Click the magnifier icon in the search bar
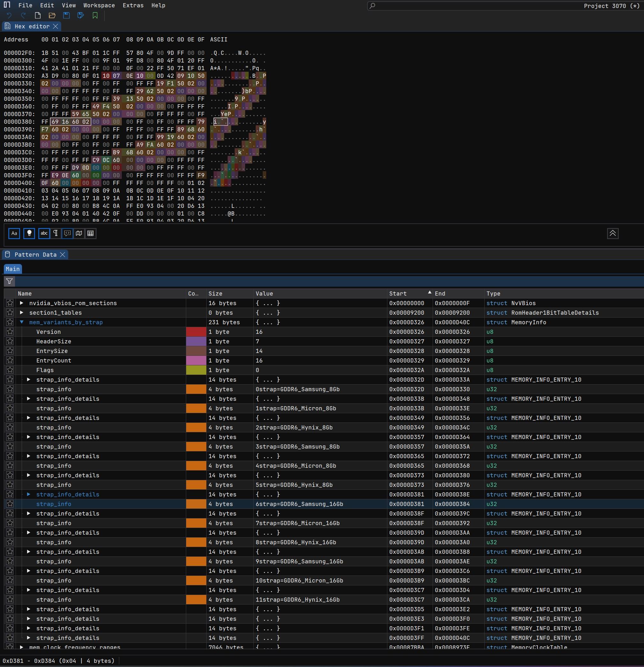Image resolution: width=644 pixels, height=667 pixels. 372,6
